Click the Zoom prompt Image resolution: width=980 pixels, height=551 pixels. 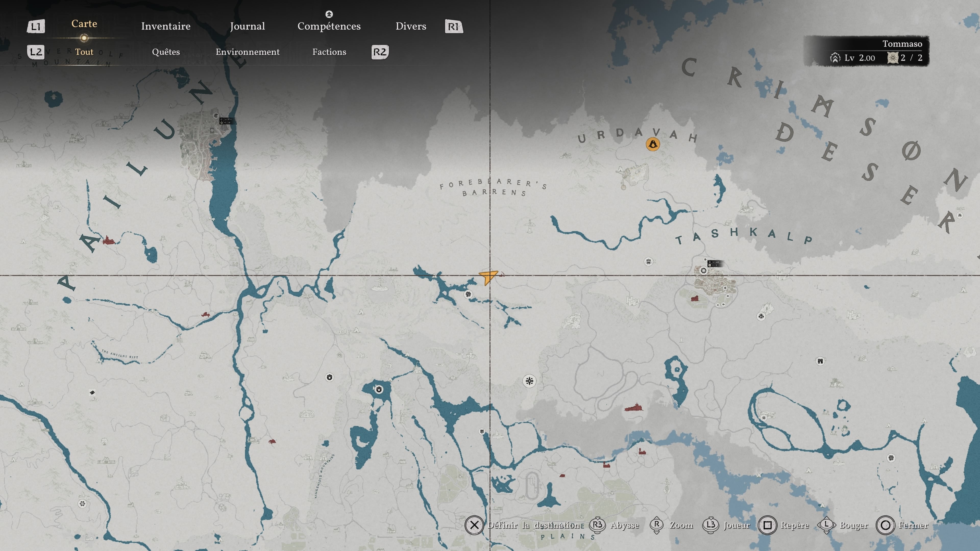pos(672,525)
